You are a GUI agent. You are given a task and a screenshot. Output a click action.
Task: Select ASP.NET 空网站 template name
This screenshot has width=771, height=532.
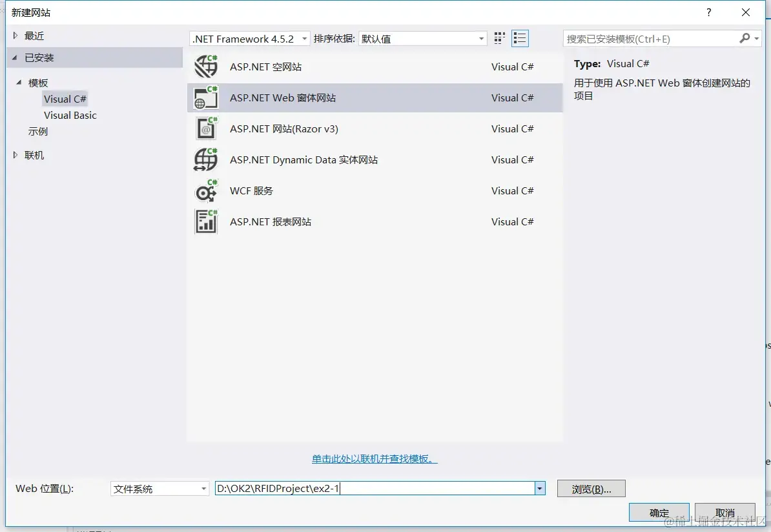pos(265,67)
